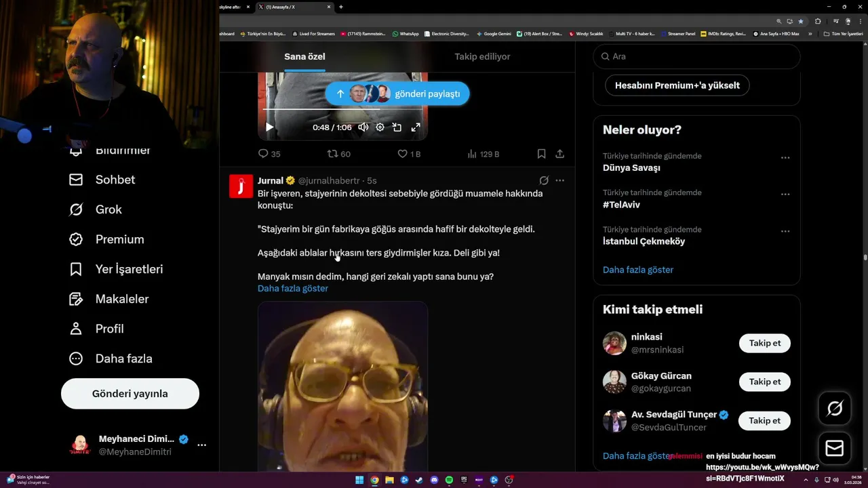View analytics showing 129 B views
The width and height of the screenshot is (868, 488).
pos(484,154)
